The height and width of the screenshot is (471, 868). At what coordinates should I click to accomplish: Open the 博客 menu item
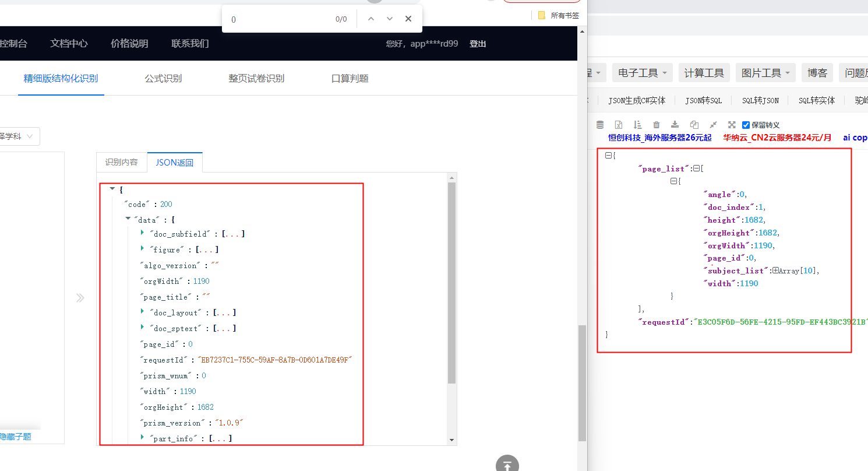[817, 73]
